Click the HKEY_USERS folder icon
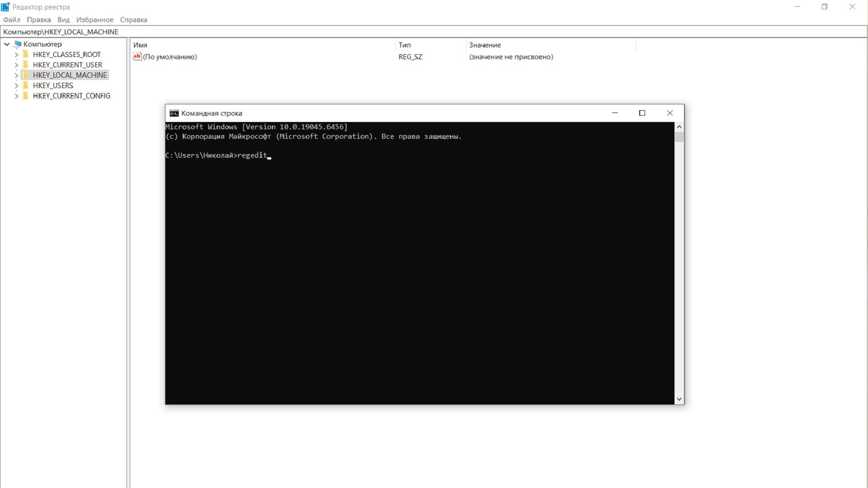Image resolution: width=868 pixels, height=488 pixels. click(26, 85)
